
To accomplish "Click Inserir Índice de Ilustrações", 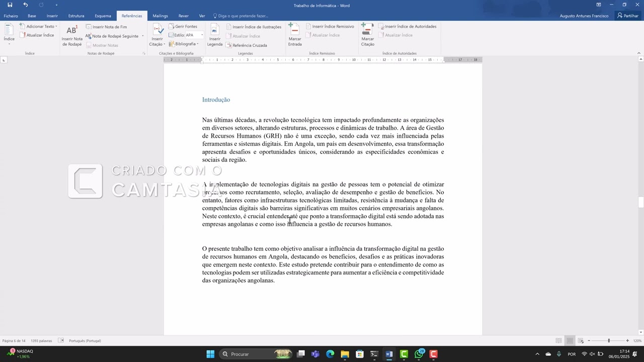I will coord(254,27).
